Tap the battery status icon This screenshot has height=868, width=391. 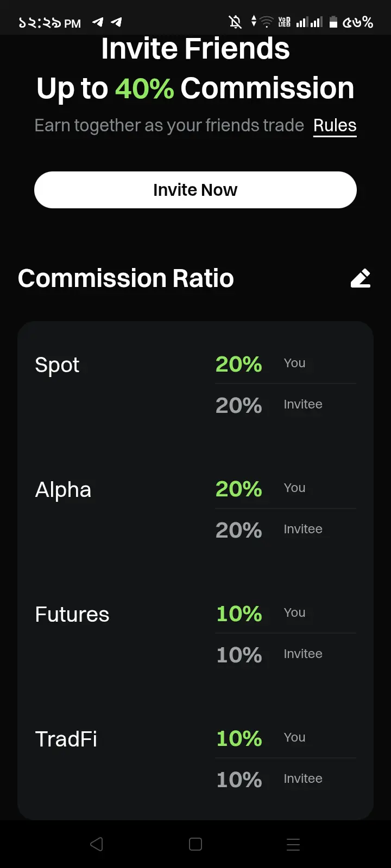click(x=333, y=22)
